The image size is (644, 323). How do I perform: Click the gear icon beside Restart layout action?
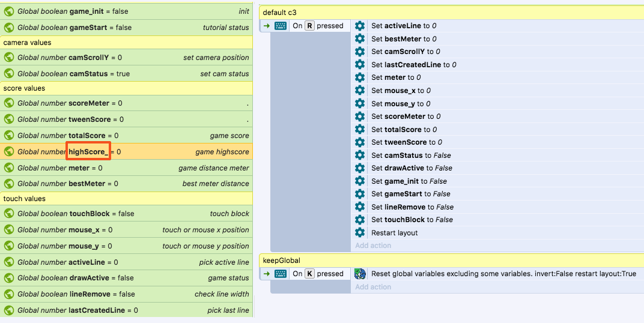tap(360, 232)
